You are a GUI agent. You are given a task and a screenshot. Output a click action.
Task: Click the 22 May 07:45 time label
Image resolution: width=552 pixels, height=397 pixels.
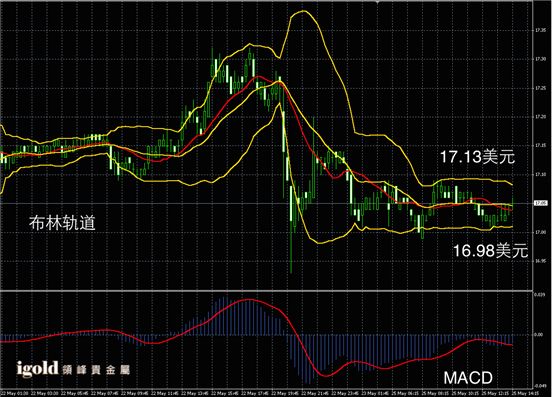(106, 393)
